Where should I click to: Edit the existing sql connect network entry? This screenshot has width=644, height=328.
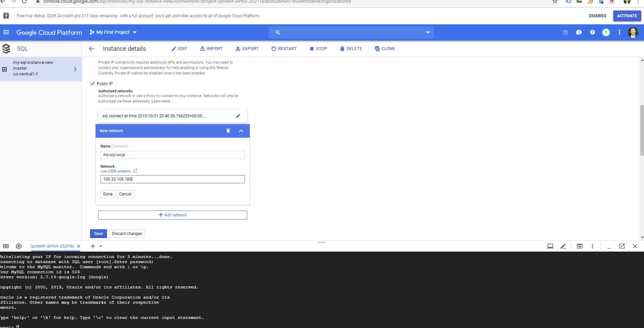(x=238, y=116)
